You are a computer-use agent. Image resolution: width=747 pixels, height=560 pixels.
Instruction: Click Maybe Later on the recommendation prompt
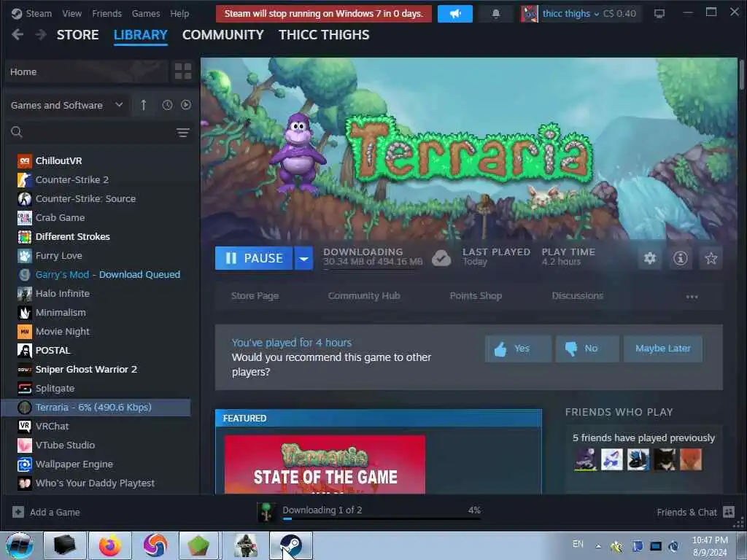(x=662, y=349)
